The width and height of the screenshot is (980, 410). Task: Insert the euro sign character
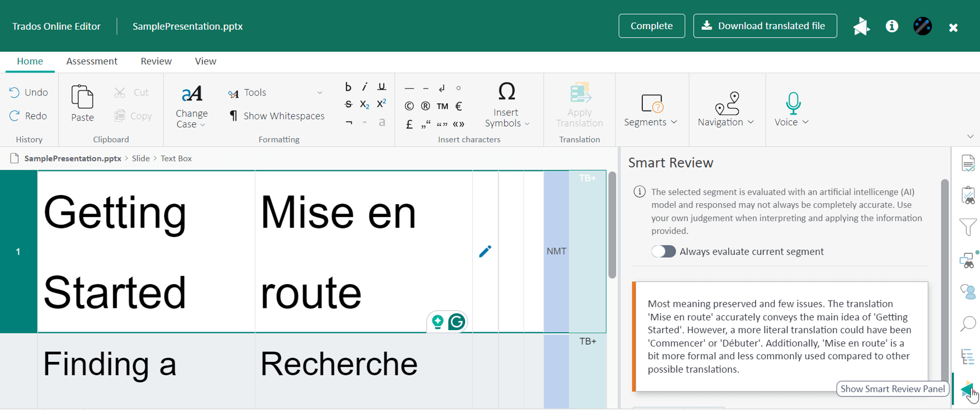point(459,106)
